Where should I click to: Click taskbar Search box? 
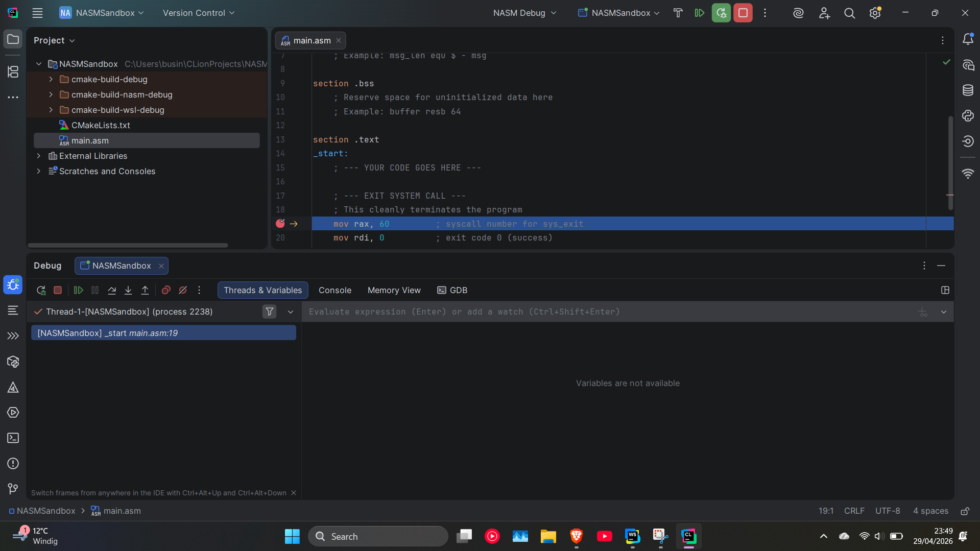click(378, 536)
